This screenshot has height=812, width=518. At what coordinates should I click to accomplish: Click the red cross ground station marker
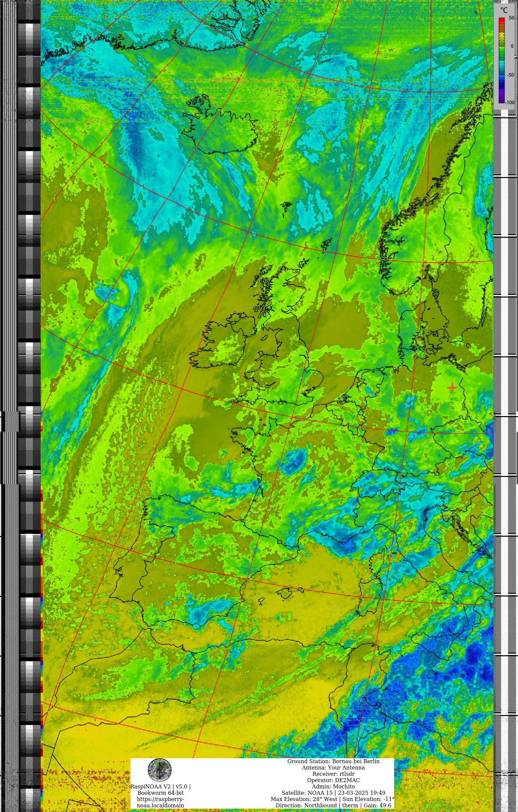(452, 388)
